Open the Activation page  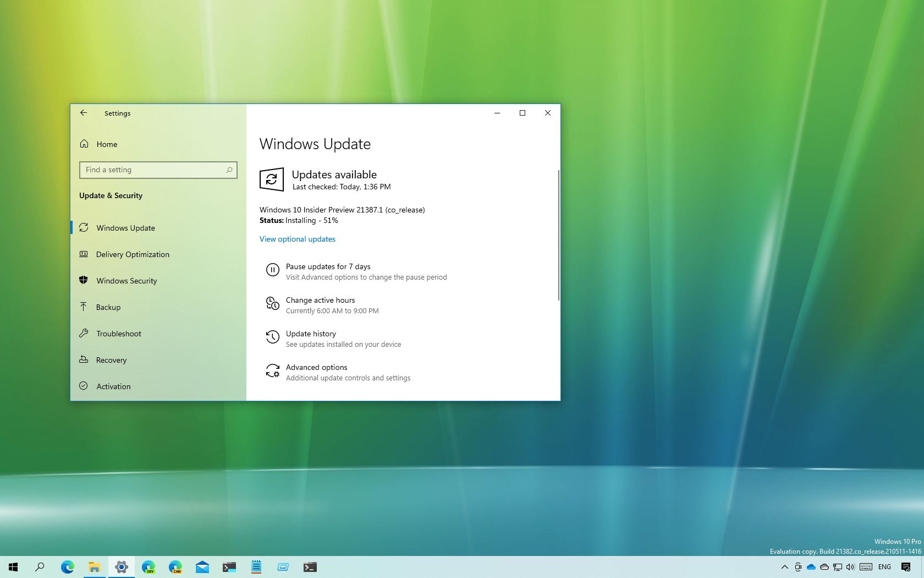pyautogui.click(x=113, y=386)
